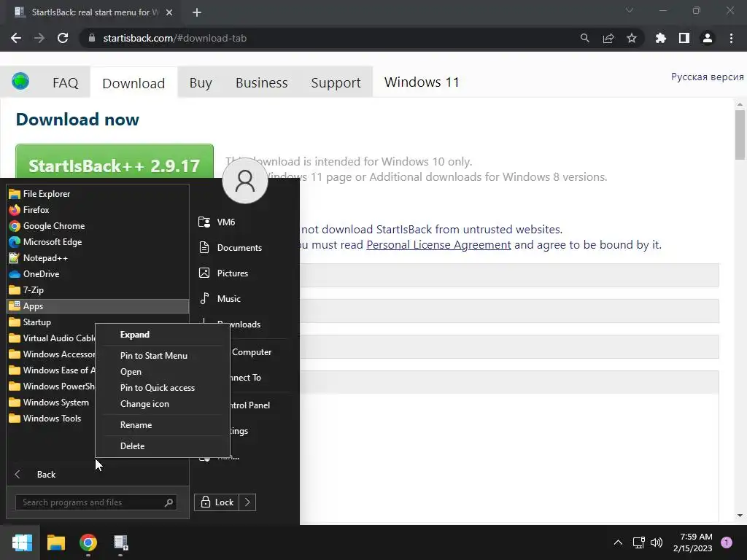The height and width of the screenshot is (560, 747).
Task: Select the Apps folder entry
Action: pyautogui.click(x=98, y=306)
